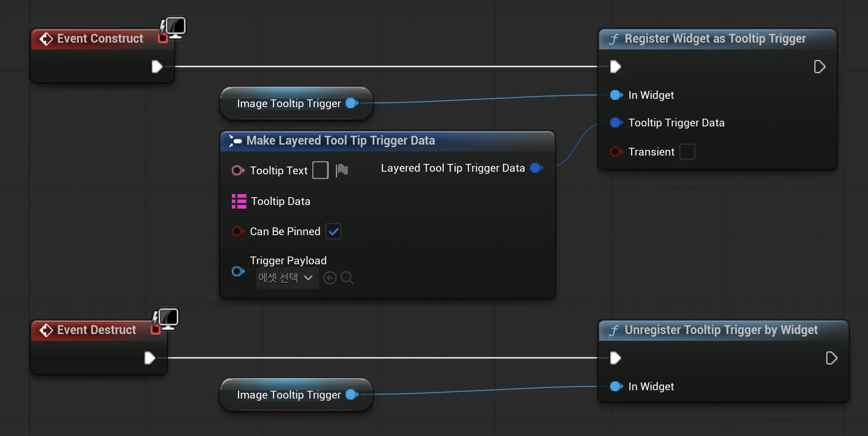Screen dimensions: 868x436
Task: Click the In Widget pin on Register Widget node
Action: click(x=616, y=95)
